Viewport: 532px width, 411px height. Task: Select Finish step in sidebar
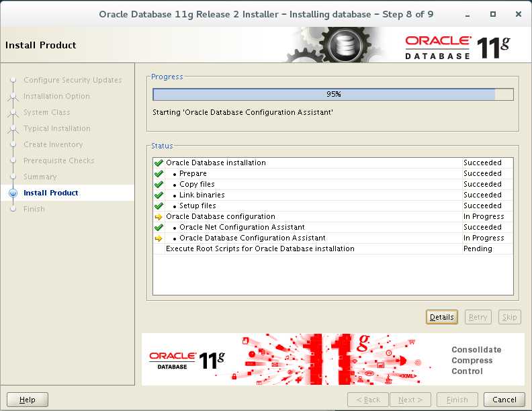pos(34,209)
